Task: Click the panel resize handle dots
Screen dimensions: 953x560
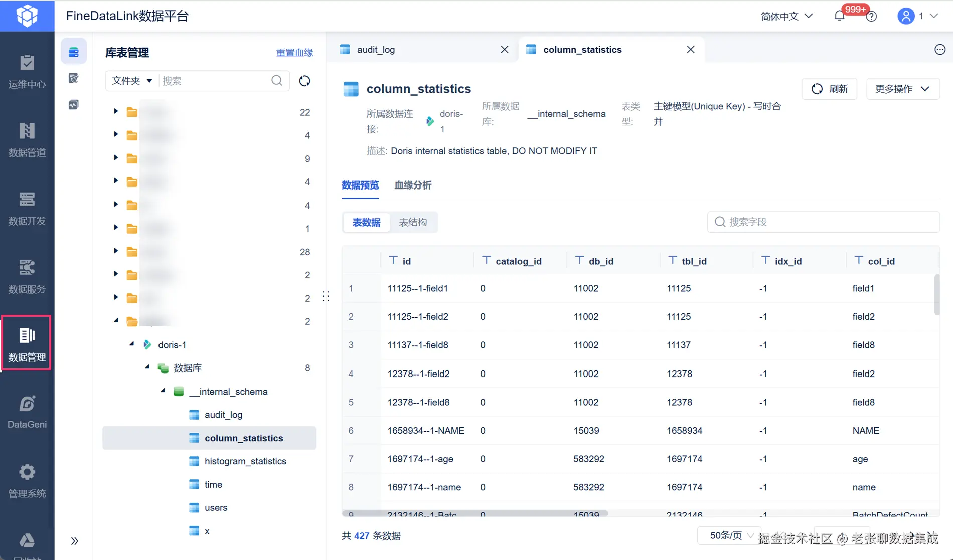Action: tap(326, 296)
